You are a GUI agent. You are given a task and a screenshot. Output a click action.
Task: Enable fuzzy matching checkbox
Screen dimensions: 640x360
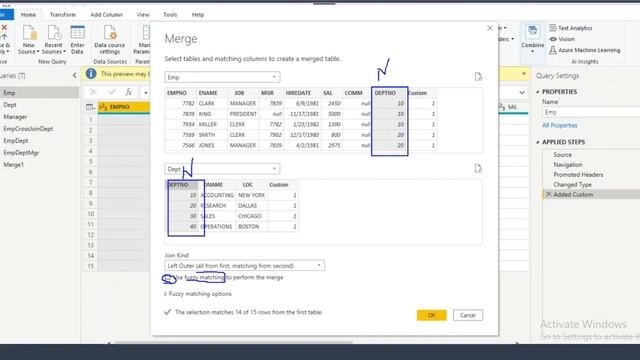(167, 278)
